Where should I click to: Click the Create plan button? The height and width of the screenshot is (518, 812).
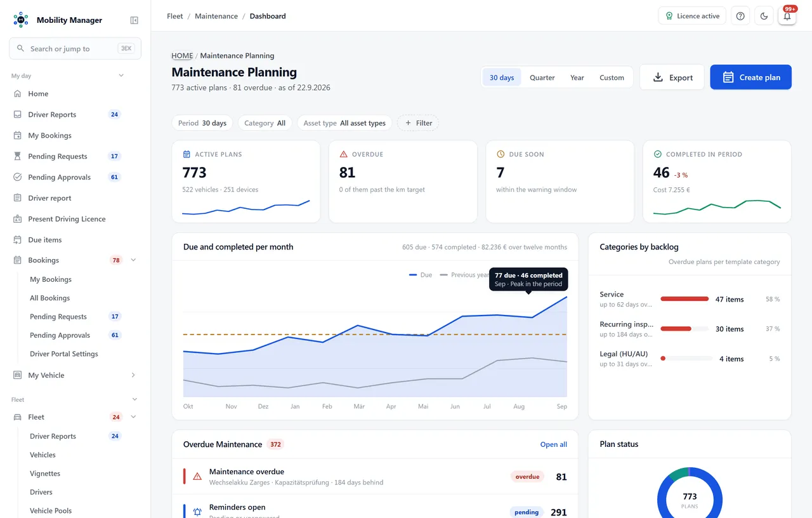750,77
